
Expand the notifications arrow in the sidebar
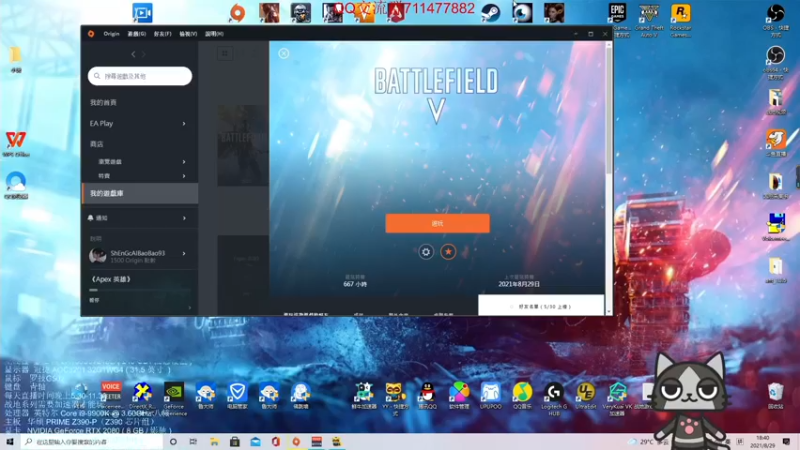point(184,218)
